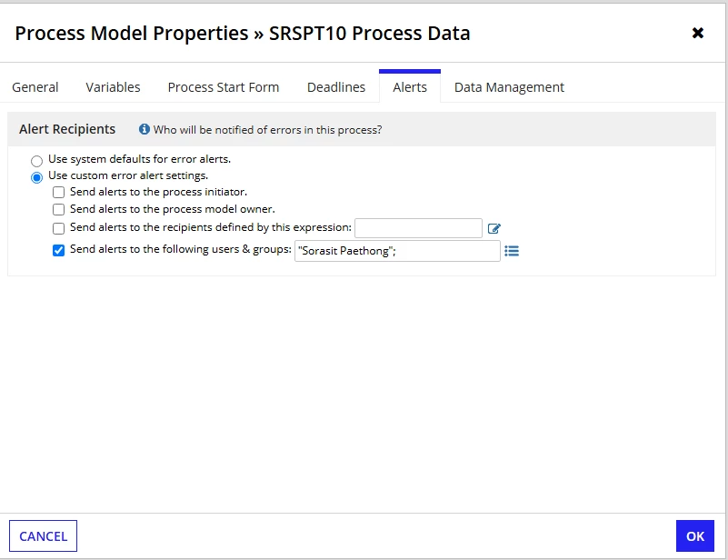Enable Send alerts to the process initiator

[58, 192]
